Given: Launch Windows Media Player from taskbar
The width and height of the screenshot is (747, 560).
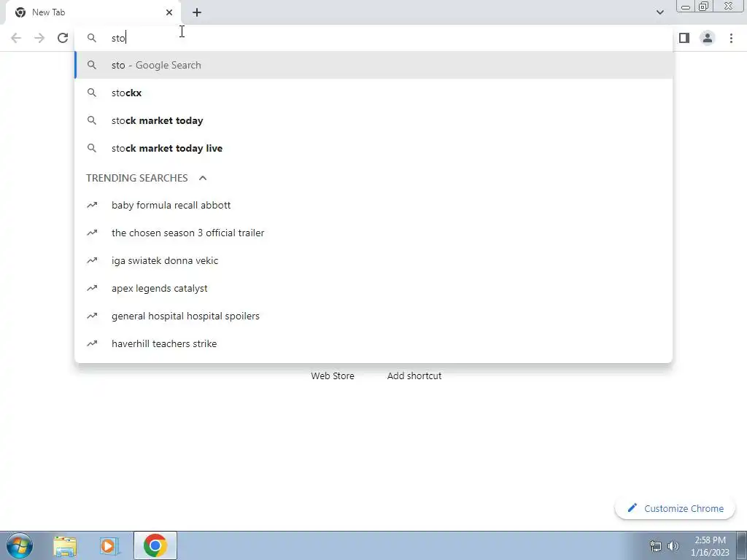Looking at the screenshot, I should [109, 545].
